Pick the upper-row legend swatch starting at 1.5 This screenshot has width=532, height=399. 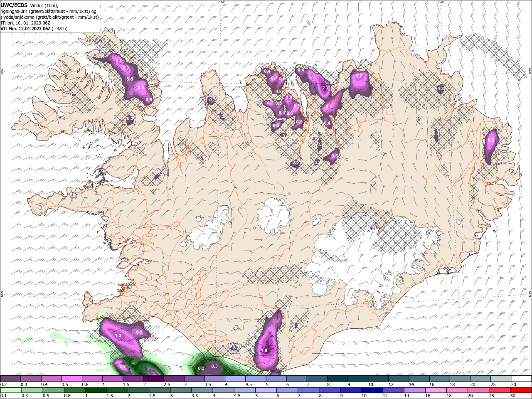[x=133, y=379]
